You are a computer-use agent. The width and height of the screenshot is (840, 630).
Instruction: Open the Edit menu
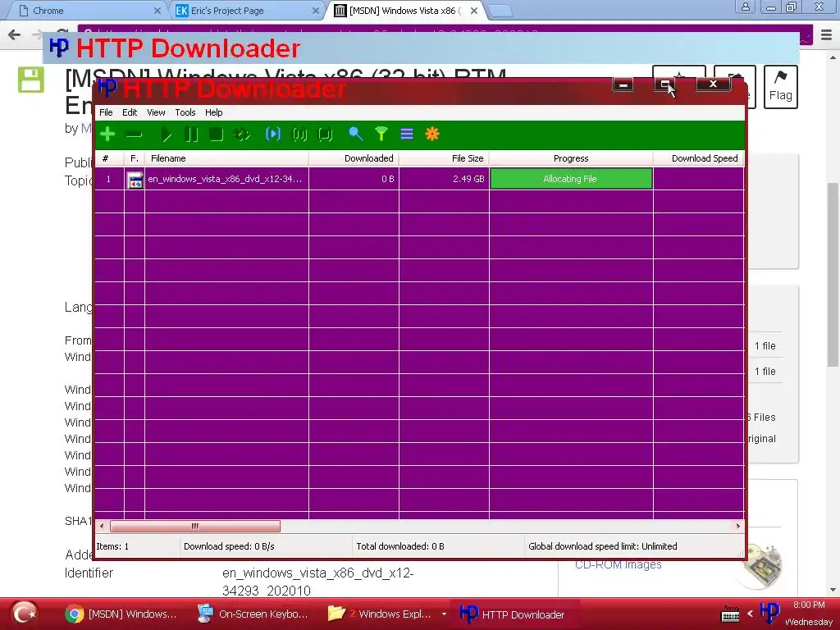pyautogui.click(x=130, y=112)
